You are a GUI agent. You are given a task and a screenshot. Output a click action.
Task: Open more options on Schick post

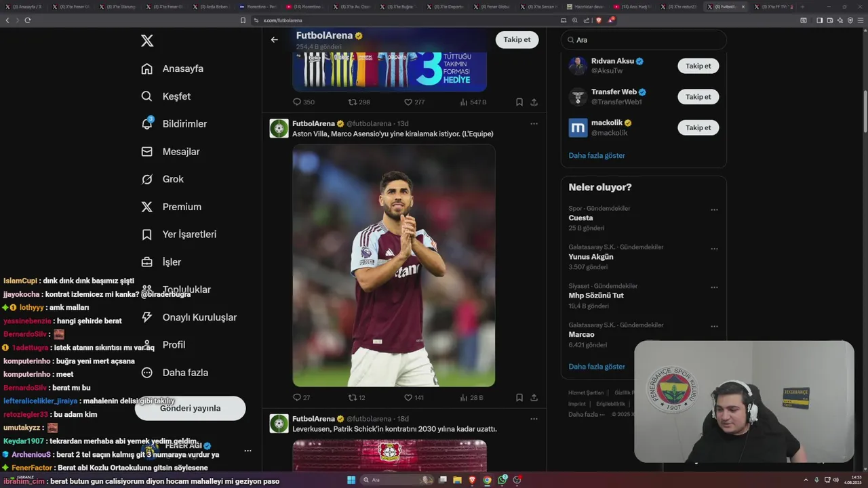coord(534,419)
